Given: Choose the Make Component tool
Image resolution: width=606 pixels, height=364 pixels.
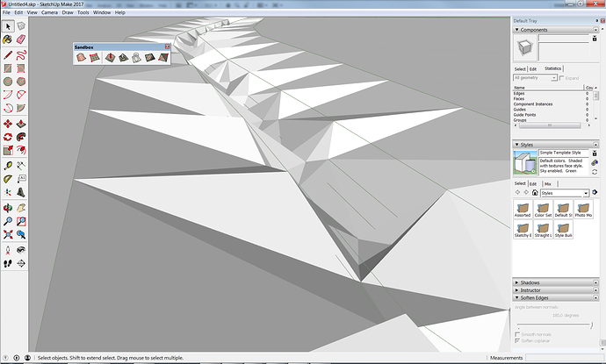Looking at the screenshot, I should point(21,26).
